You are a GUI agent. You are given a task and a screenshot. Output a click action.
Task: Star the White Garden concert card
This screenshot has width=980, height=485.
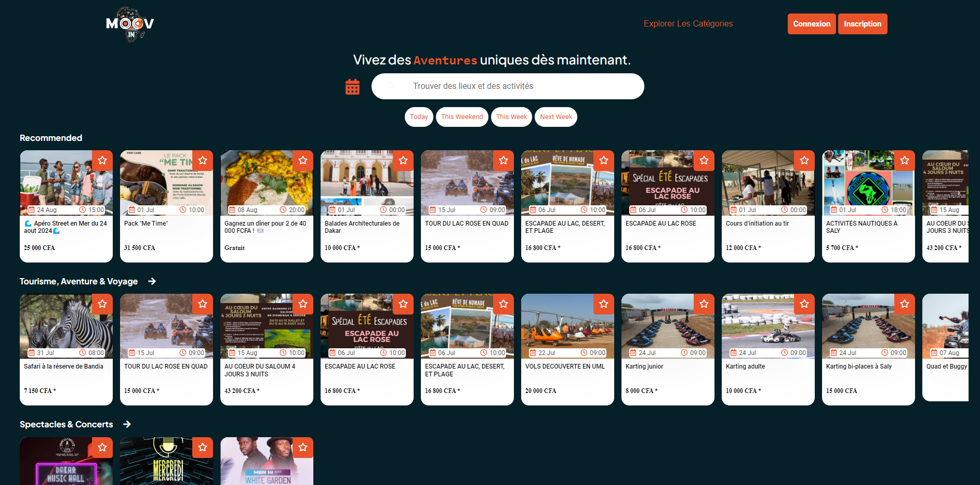[x=303, y=448]
